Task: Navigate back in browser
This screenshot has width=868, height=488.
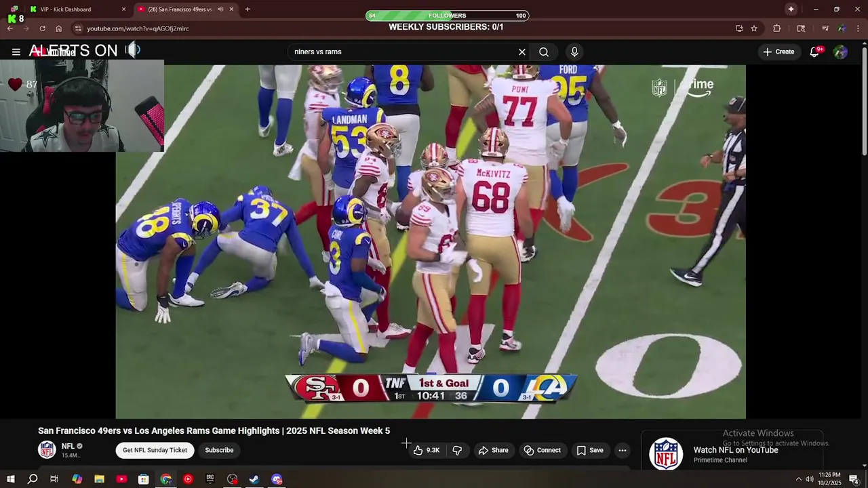Action: click(10, 28)
